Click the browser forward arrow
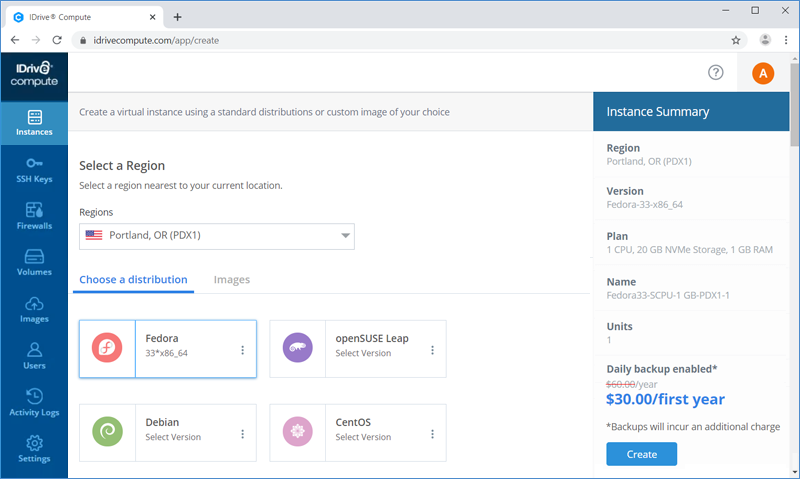The height and width of the screenshot is (479, 800). point(36,40)
